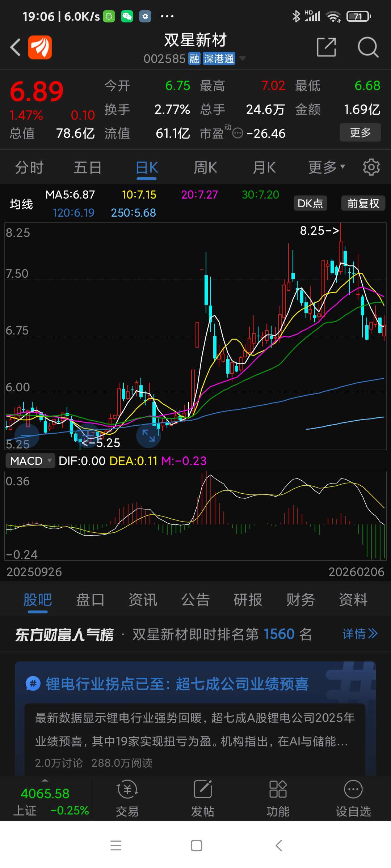Screen dimensions: 391x868
Task: Expand stock title dropdown arrow
Action: (x=242, y=58)
